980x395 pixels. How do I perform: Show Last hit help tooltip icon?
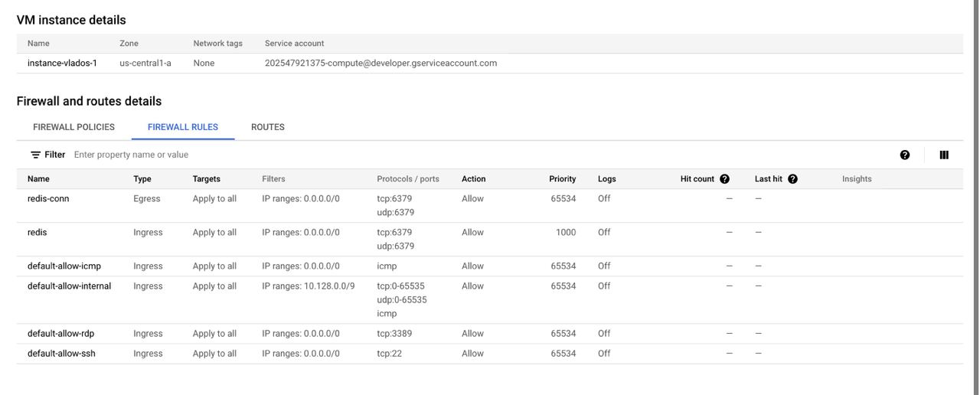[792, 179]
